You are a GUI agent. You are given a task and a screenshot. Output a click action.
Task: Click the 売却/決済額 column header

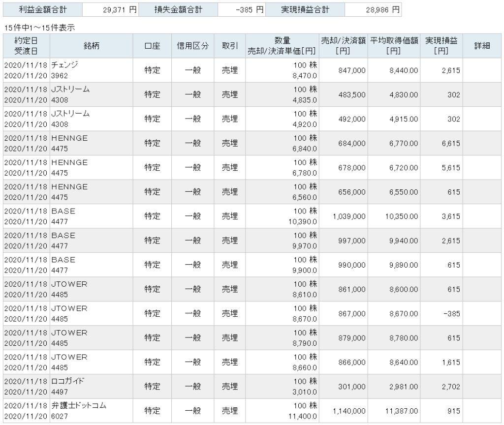[343, 46]
